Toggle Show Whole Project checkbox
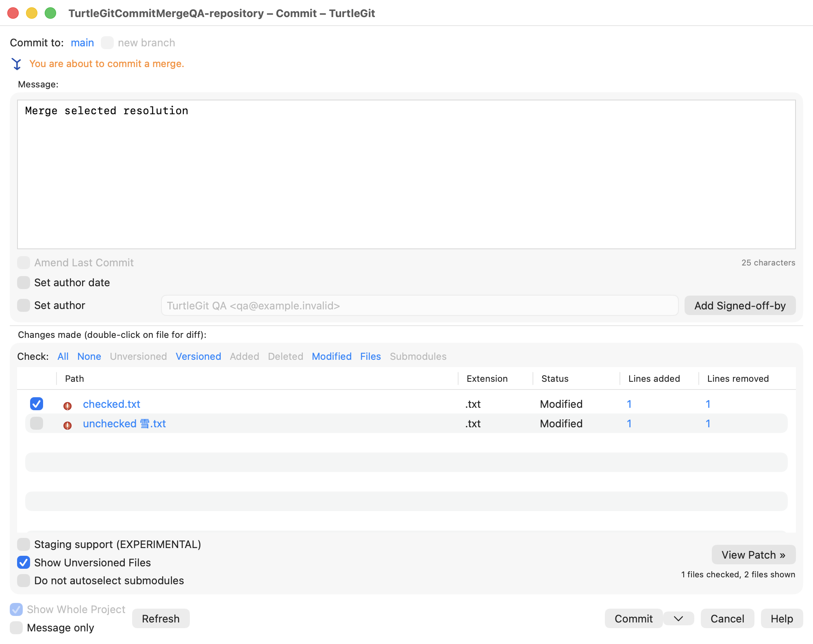 coord(16,609)
